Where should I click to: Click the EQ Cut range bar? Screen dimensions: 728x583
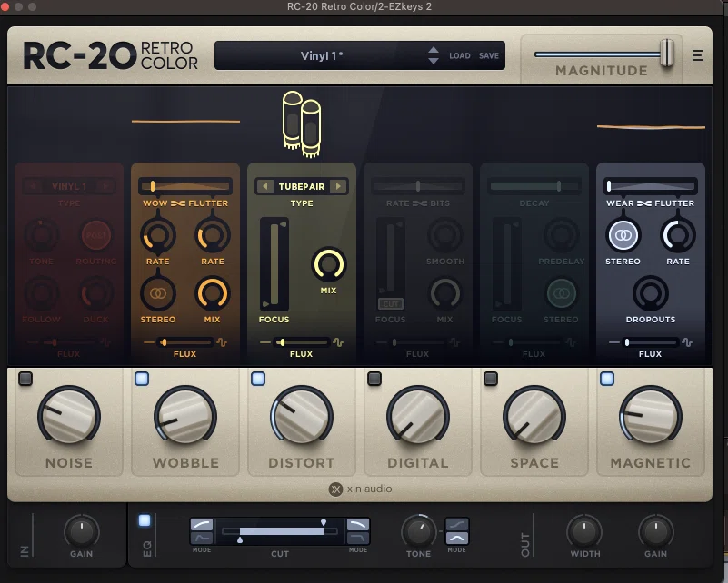(x=280, y=531)
